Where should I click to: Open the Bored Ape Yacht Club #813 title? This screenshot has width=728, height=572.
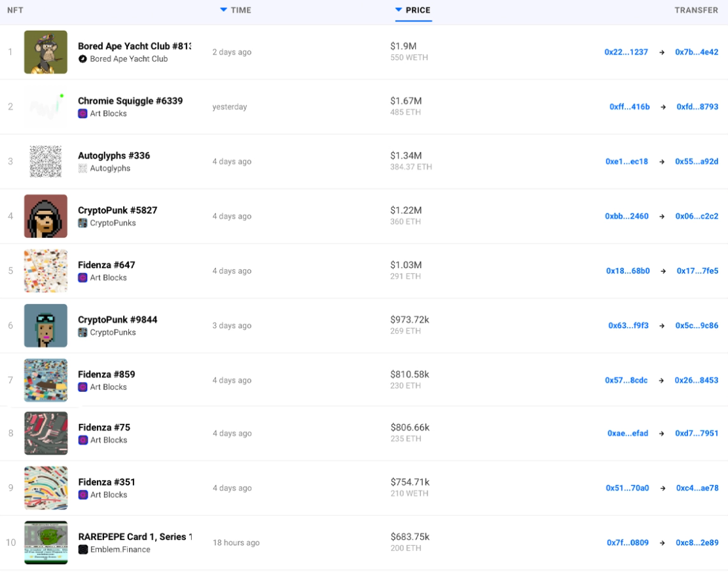coord(135,46)
